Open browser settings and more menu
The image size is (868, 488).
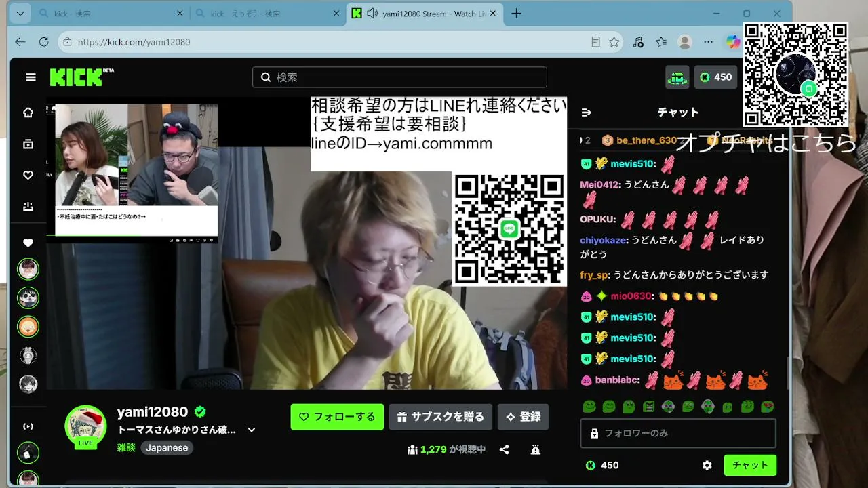tap(709, 42)
